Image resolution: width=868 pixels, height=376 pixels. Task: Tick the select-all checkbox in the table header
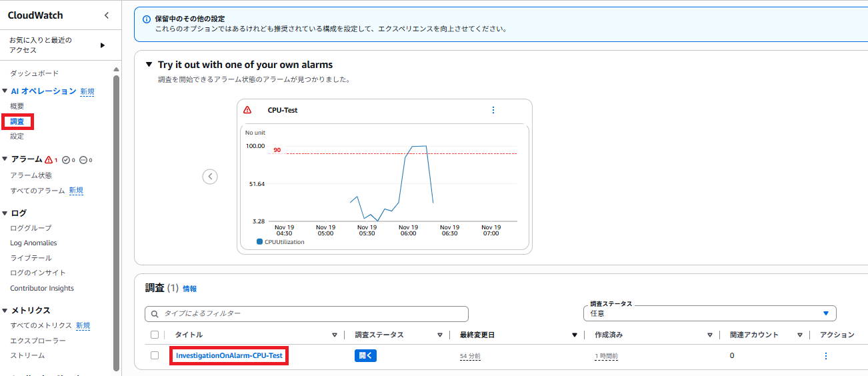tap(155, 335)
